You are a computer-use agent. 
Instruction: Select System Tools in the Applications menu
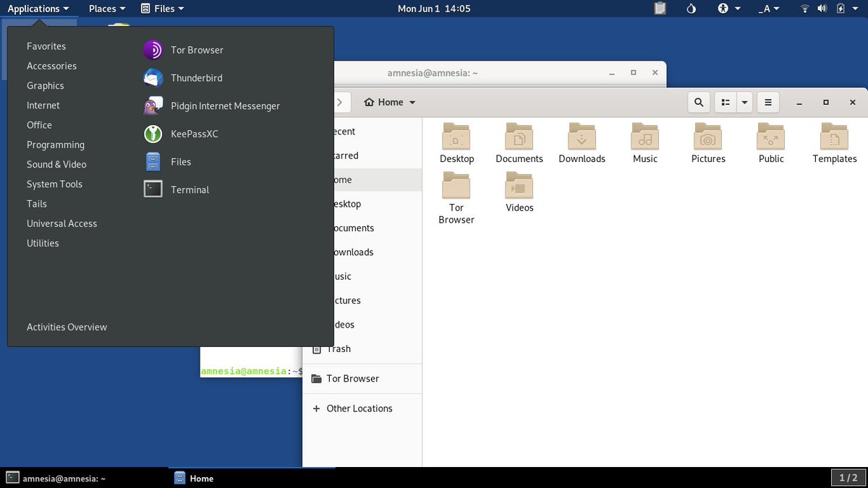(x=54, y=184)
